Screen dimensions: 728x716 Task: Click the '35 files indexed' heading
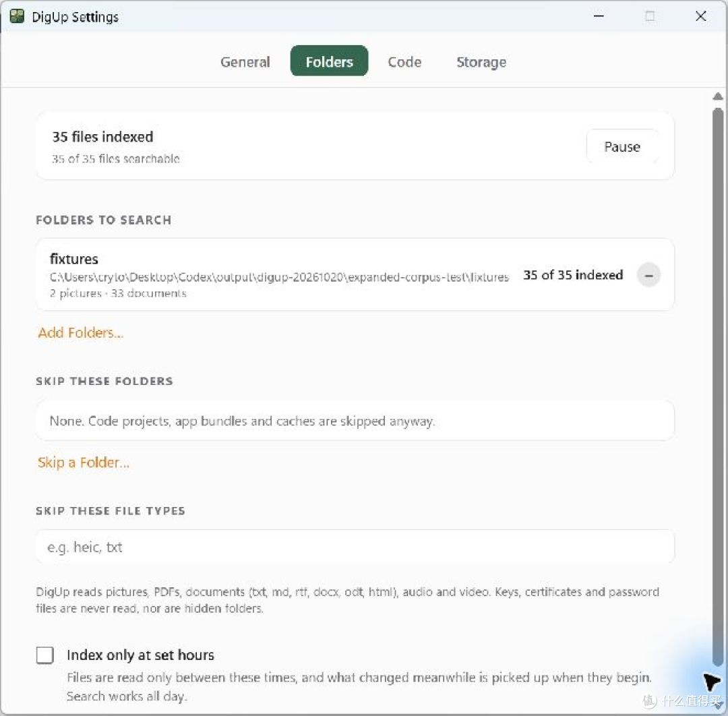click(102, 136)
